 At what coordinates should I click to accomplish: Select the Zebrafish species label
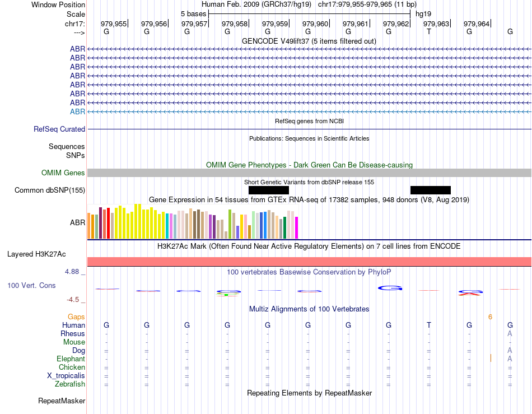coord(70,384)
